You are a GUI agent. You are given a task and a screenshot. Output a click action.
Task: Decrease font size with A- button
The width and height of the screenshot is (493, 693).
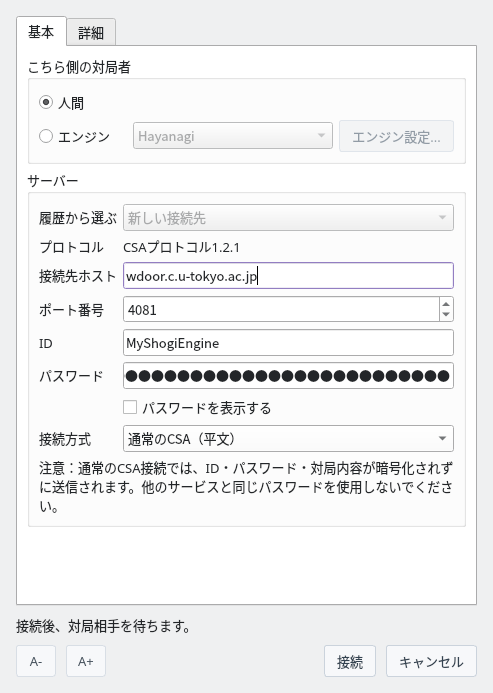36,661
